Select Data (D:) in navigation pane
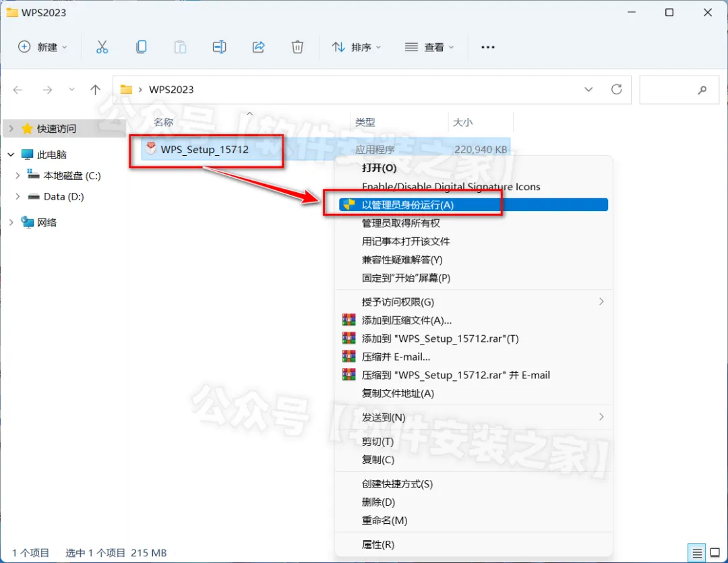 (x=65, y=196)
